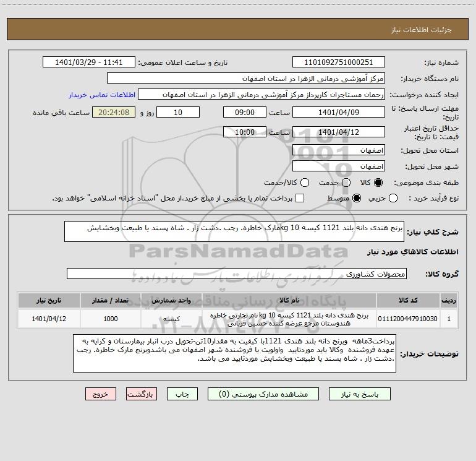Click the request creator field رحمان مستاجران
This screenshot has height=461, width=476.
pyautogui.click(x=261, y=94)
